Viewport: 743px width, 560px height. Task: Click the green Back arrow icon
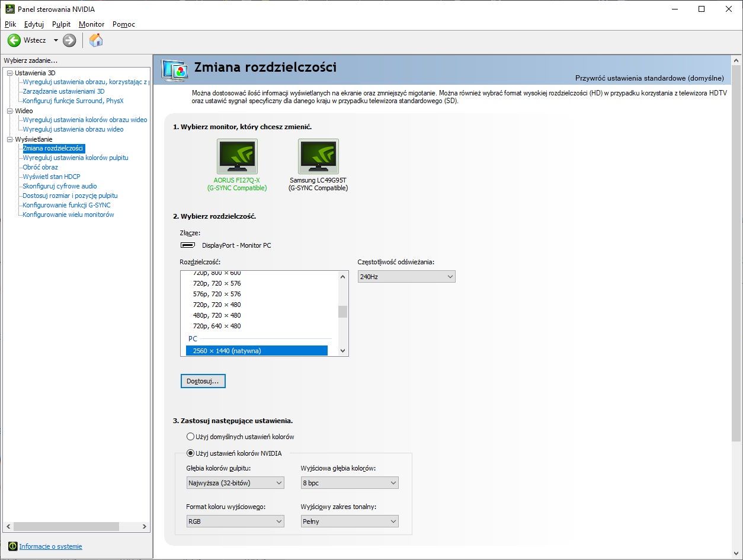(x=14, y=40)
